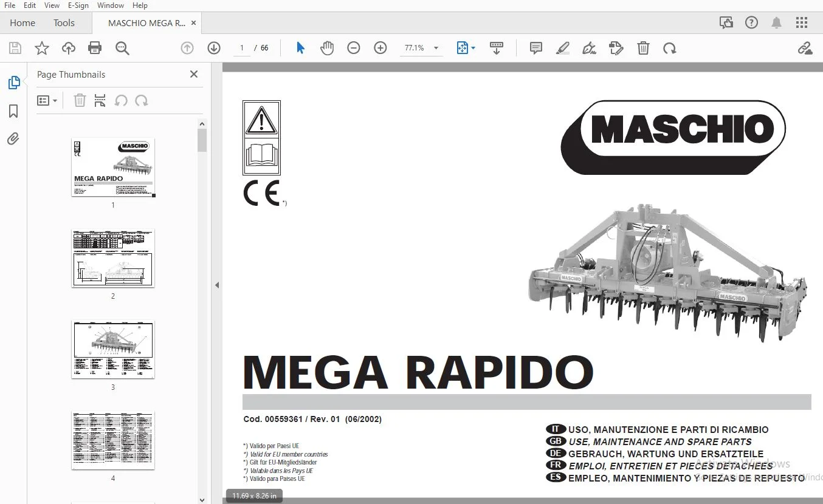823x504 pixels.
Task: Add a comment with speech bubble icon
Action: coord(536,48)
